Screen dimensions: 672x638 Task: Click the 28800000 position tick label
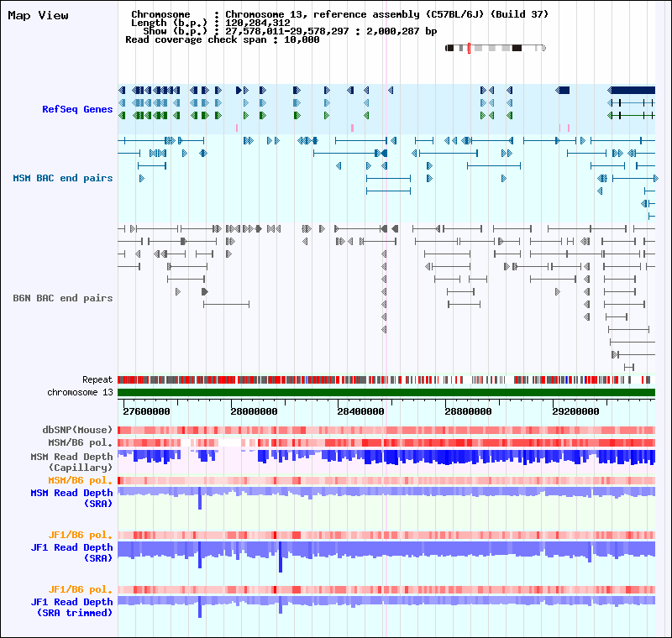tap(468, 411)
